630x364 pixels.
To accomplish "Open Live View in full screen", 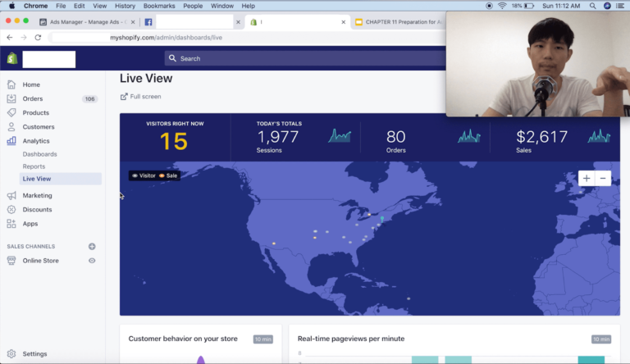I will (140, 97).
